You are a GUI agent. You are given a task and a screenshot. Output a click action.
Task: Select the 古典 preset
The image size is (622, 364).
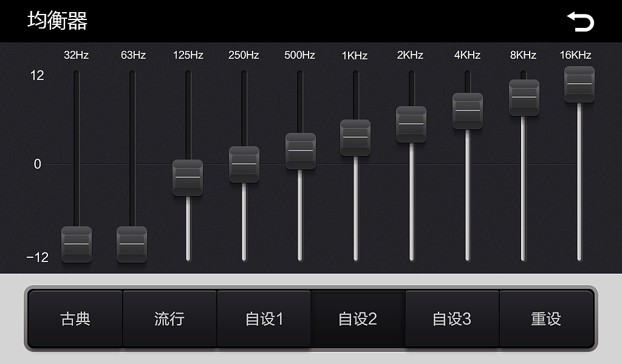[x=75, y=319]
